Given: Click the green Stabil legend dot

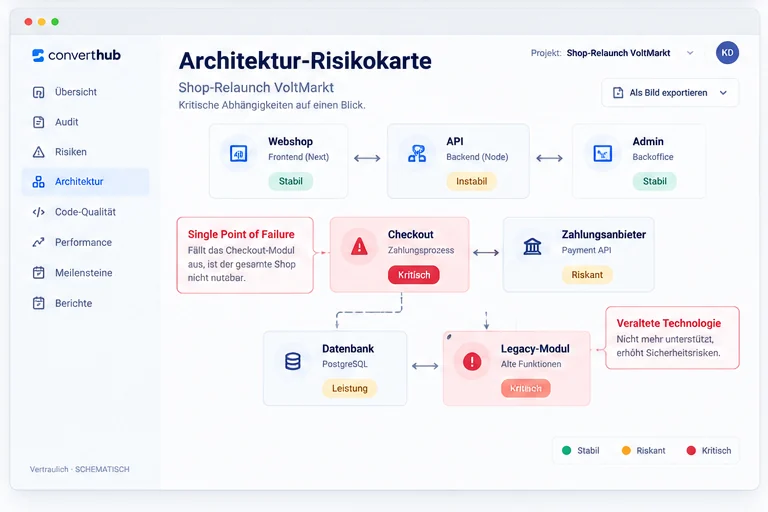Looking at the screenshot, I should (567, 451).
